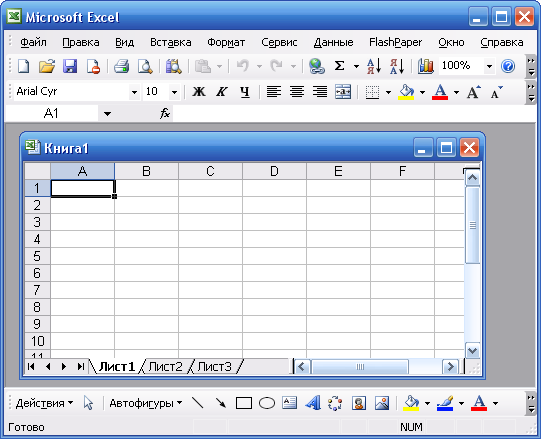The width and height of the screenshot is (541, 439).
Task: Merge and center cells icon
Action: (x=343, y=92)
